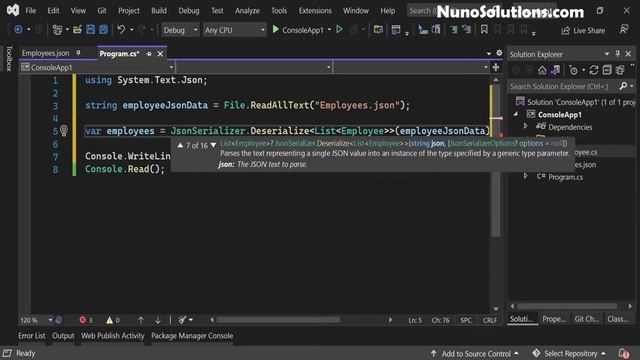
Task: Click the Live Share button
Action: pyautogui.click(x=583, y=30)
